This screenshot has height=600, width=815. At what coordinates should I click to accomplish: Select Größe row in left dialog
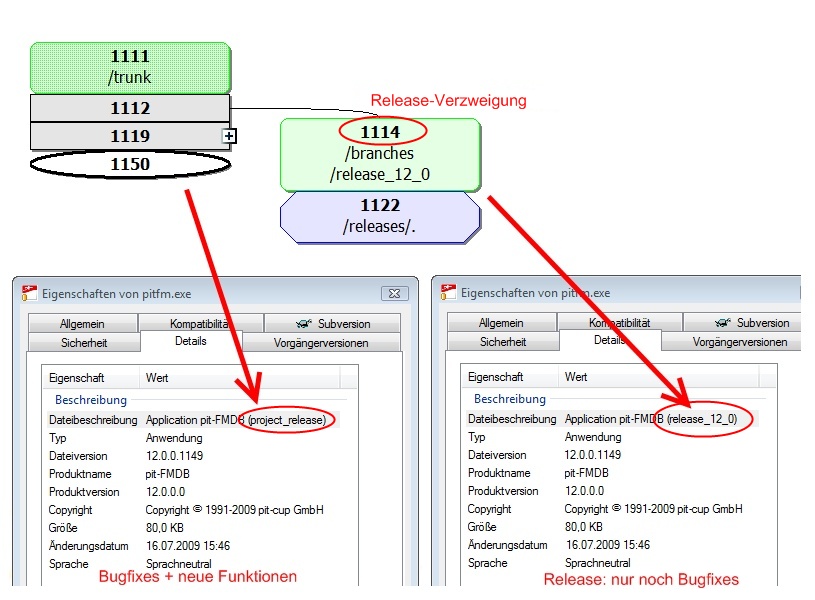[192, 528]
